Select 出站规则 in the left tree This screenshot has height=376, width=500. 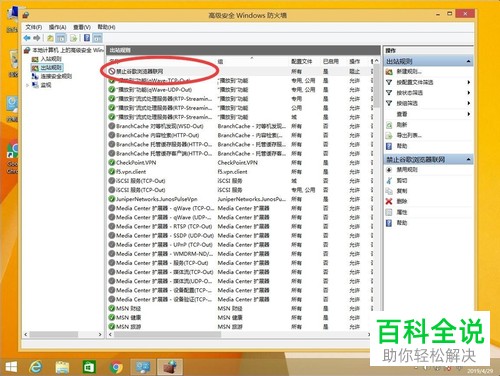[51, 68]
